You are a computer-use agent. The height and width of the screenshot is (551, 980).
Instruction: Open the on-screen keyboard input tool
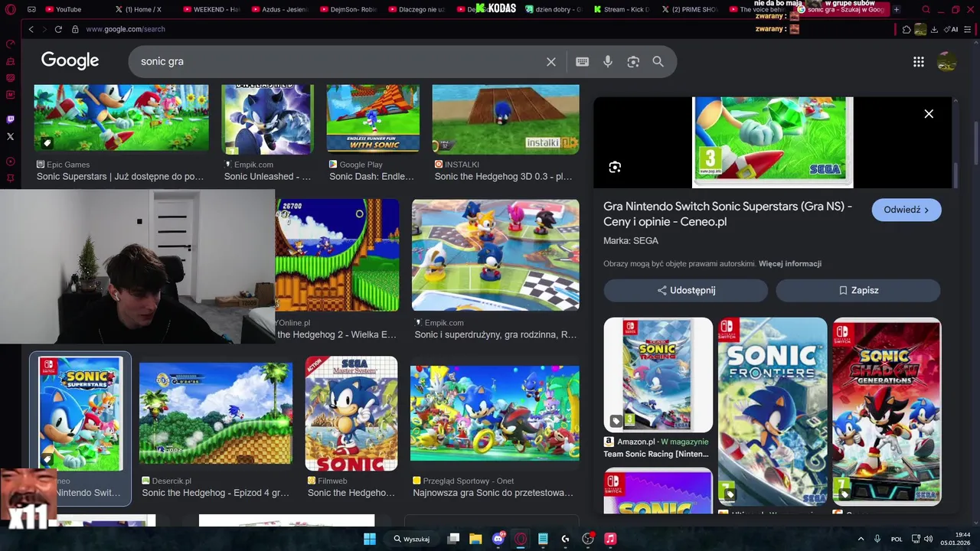(x=582, y=61)
